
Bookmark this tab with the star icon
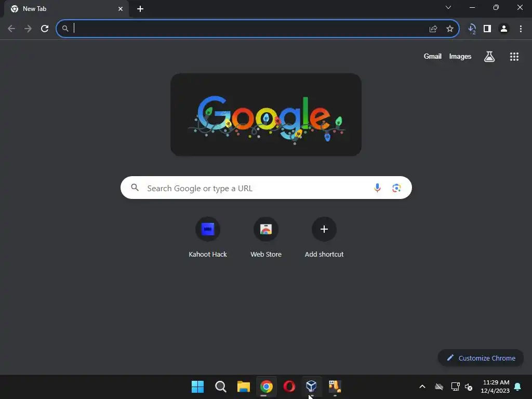click(450, 29)
